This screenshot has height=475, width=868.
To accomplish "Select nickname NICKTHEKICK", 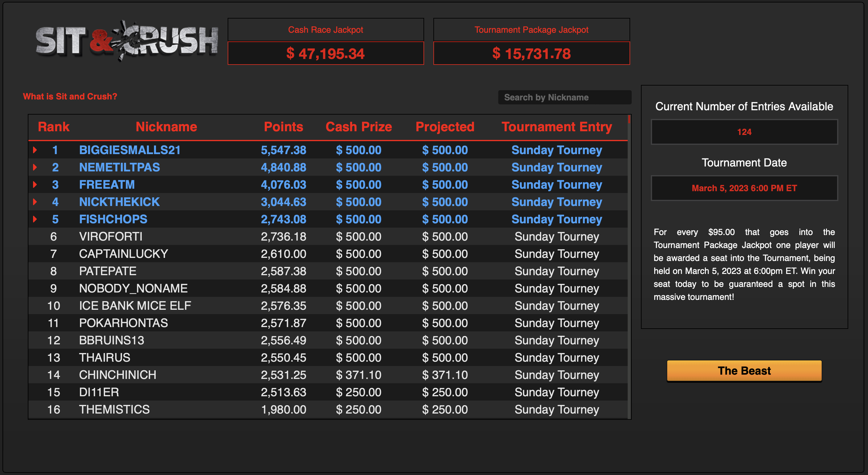I will point(119,202).
